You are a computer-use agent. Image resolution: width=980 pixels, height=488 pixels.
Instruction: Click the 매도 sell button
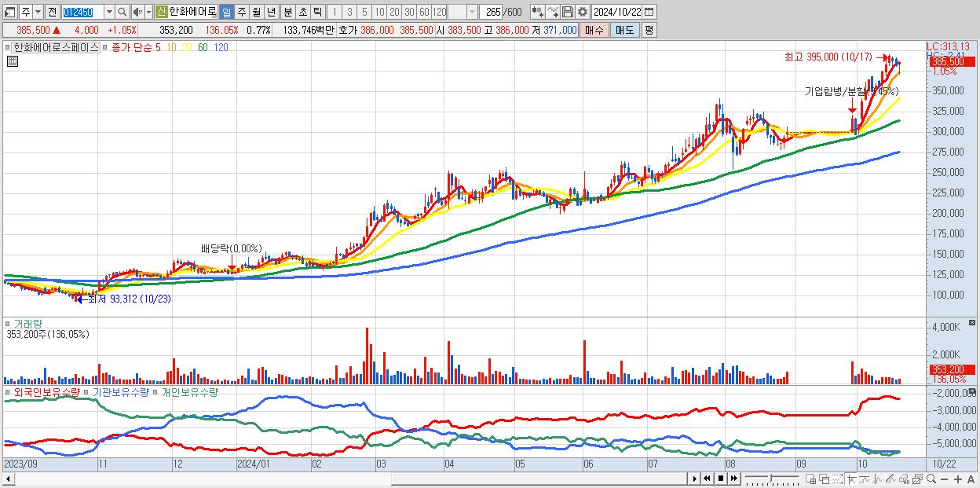(x=625, y=30)
